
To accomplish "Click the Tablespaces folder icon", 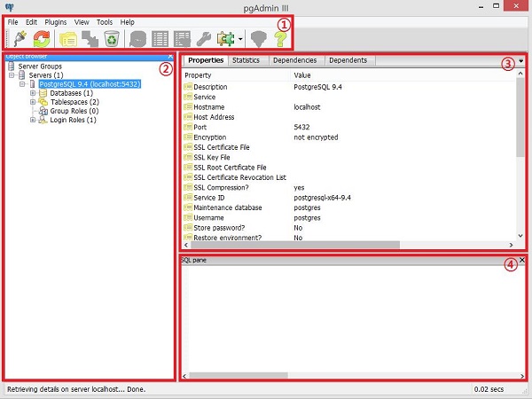I will coord(43,102).
